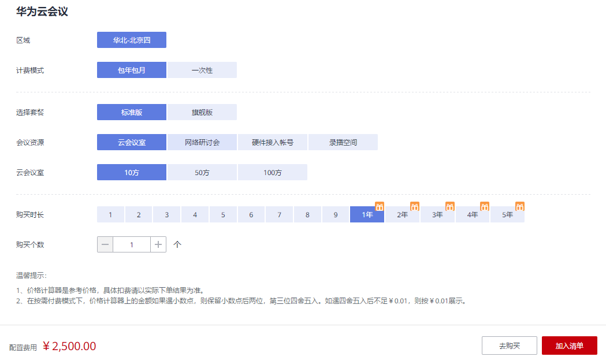Viewport: 606px width, 364px height.
Task: Set purchase duration to 5 months
Action: pyautogui.click(x=223, y=215)
